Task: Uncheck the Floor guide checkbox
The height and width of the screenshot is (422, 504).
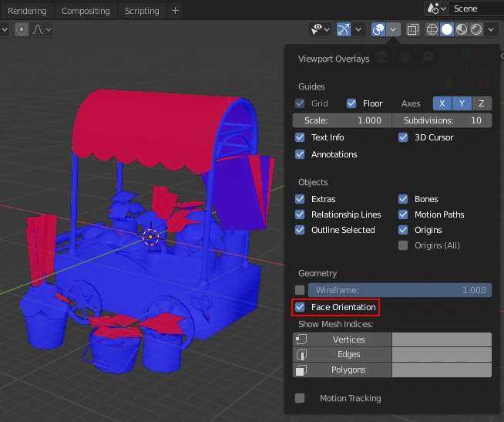Action: (351, 103)
